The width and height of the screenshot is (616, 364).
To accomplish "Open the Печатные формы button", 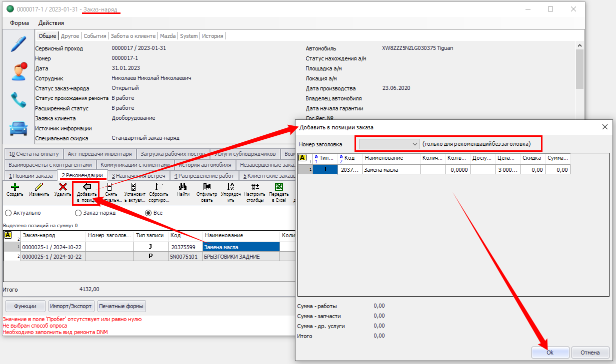I will pyautogui.click(x=121, y=306).
